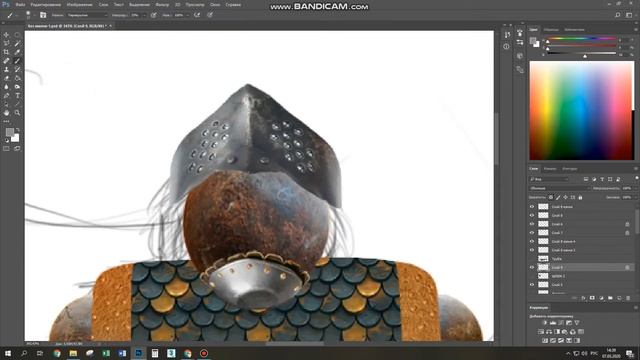
Task: Hide the layer Слой 7
Action: [x=532, y=233]
